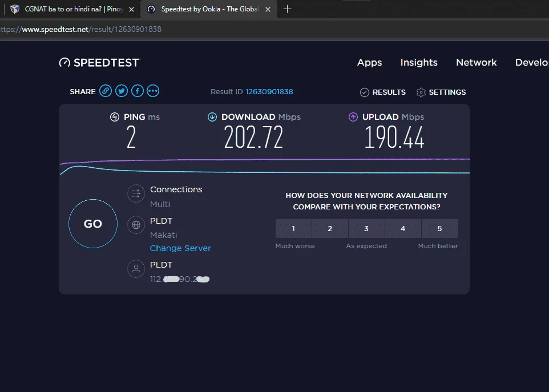Select the Speedtest by Ookla tab

pyautogui.click(x=209, y=9)
